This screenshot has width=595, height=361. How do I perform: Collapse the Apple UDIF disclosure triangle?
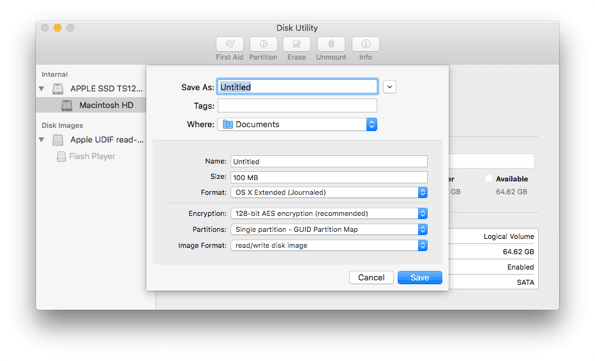tap(42, 140)
